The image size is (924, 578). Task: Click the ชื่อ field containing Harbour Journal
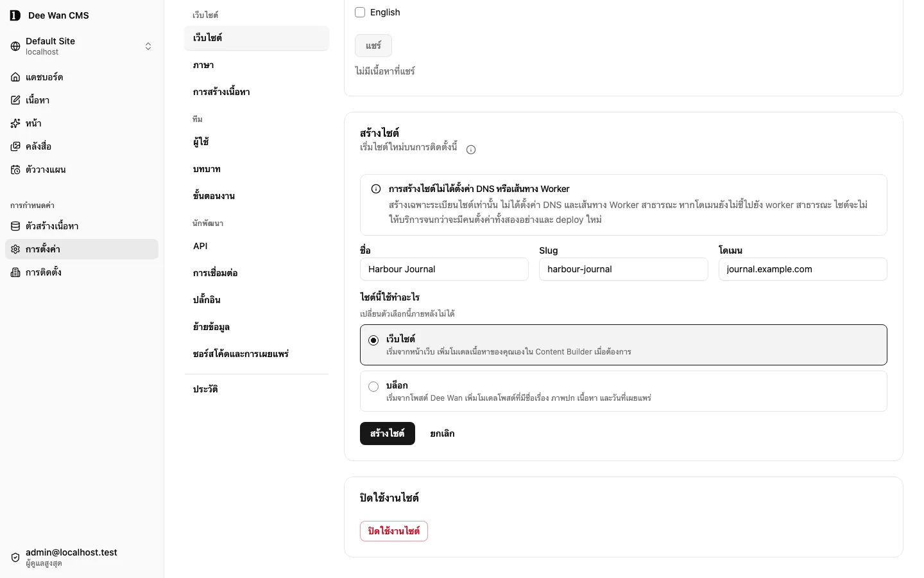coord(444,269)
